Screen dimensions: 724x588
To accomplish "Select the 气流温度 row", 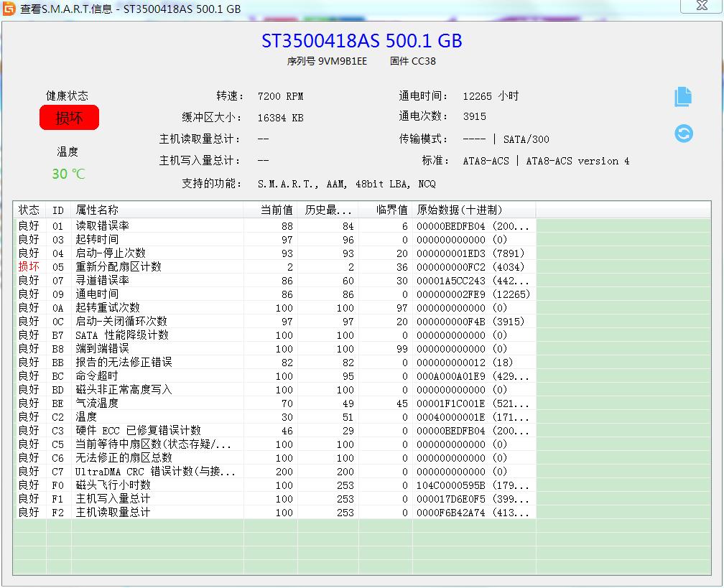I will (x=274, y=403).
